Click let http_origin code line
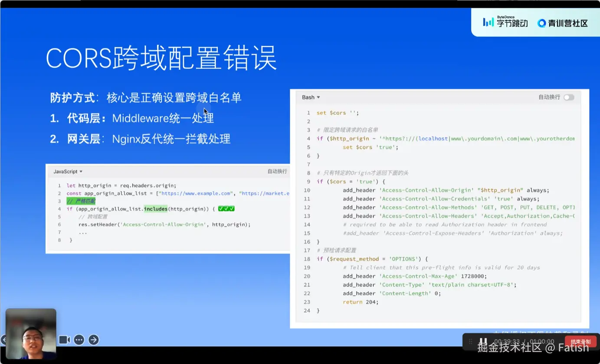600x364 pixels. (x=121, y=185)
